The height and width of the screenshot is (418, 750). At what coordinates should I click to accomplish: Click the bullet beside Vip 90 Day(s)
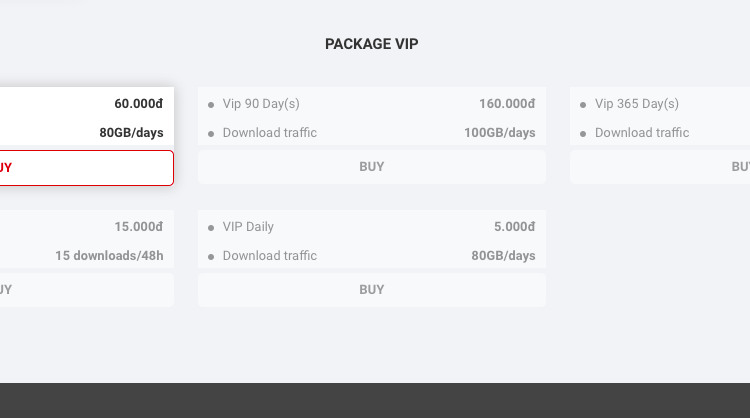211,105
